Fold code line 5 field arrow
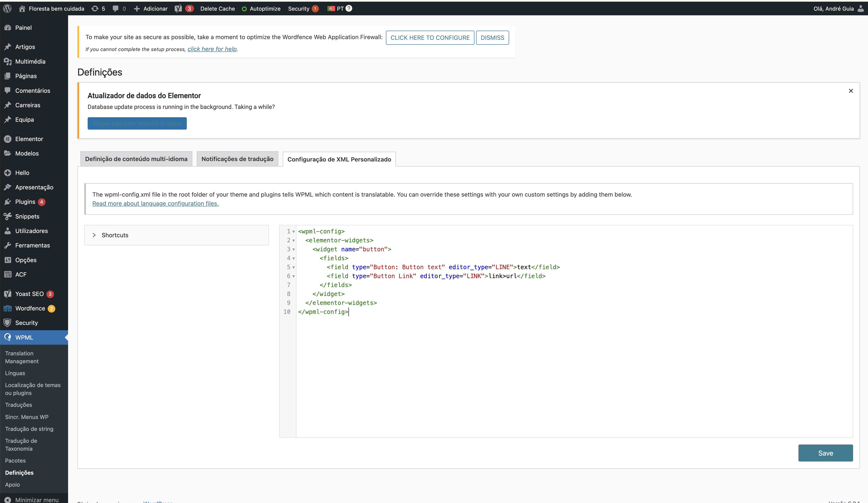 293,267
